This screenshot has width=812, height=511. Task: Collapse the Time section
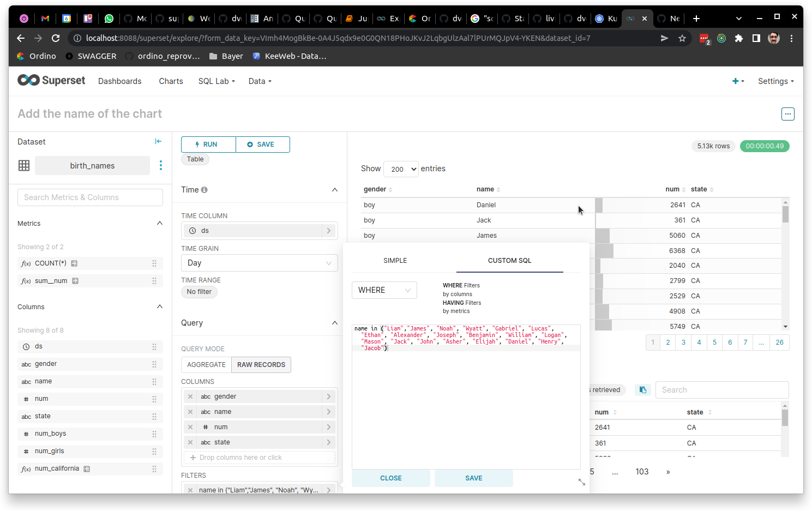335,190
